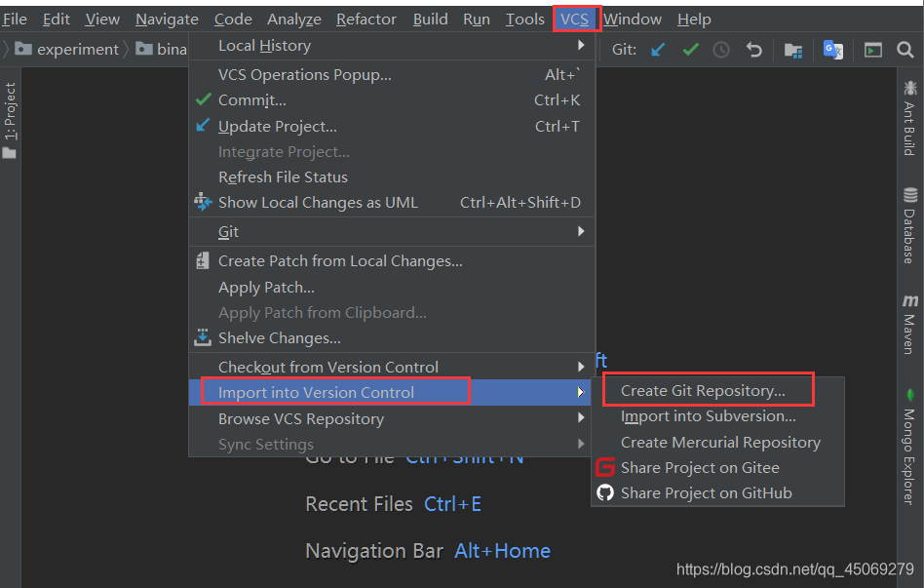
Task: Select VCS Operations Popup... entry
Action: (x=392, y=75)
